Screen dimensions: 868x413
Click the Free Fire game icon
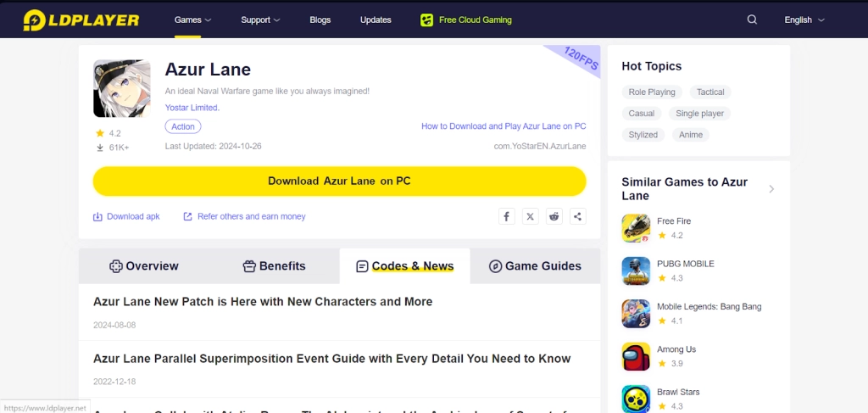(636, 228)
